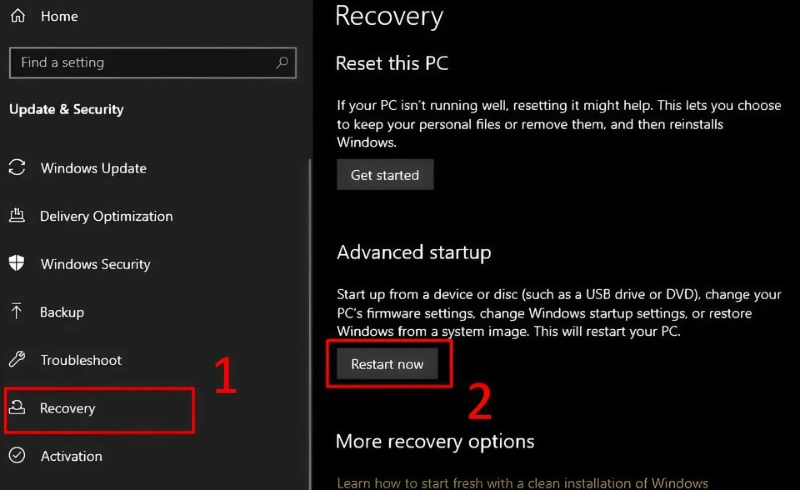Click the Activation checkmark circle icon
The height and width of the screenshot is (490, 800).
[17, 455]
